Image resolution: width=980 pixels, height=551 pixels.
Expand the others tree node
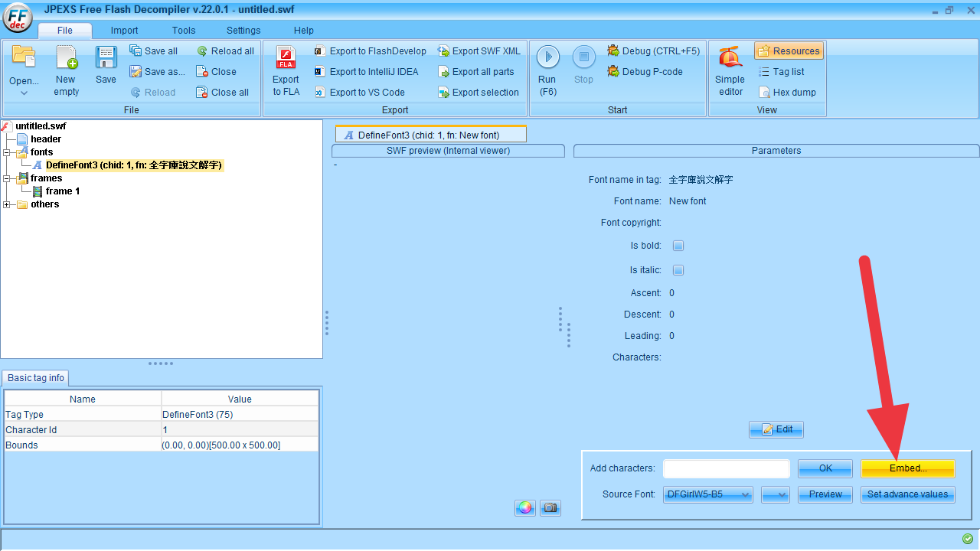[x=7, y=204]
